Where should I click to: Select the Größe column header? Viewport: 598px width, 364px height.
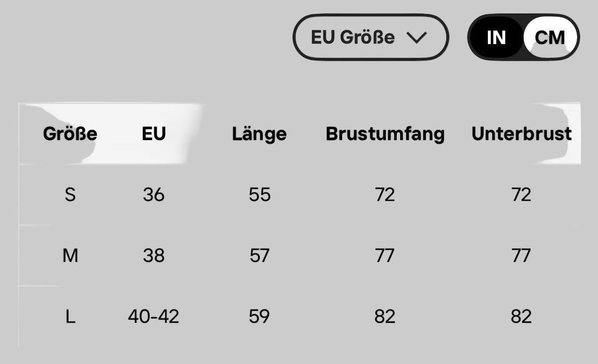click(70, 134)
